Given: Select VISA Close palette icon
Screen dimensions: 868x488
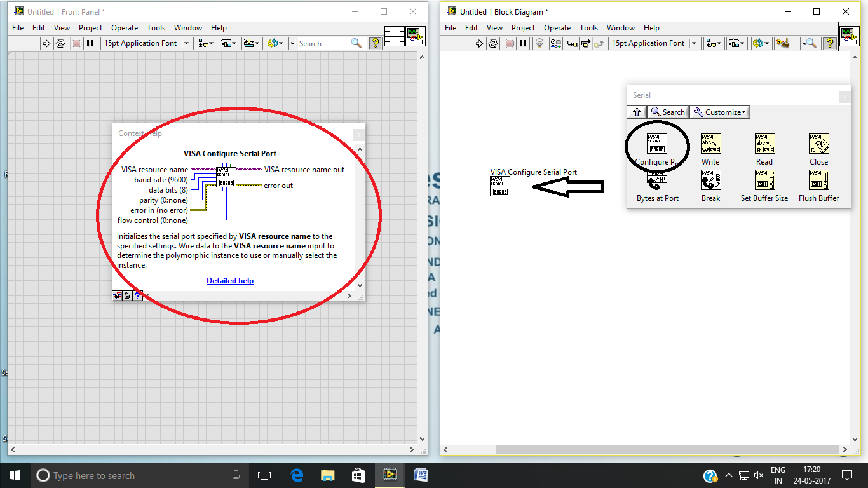Looking at the screenshot, I should click(818, 144).
